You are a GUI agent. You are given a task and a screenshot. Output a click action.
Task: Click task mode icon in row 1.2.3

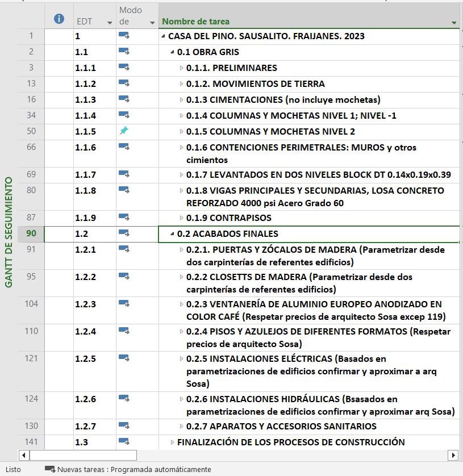coord(124,303)
